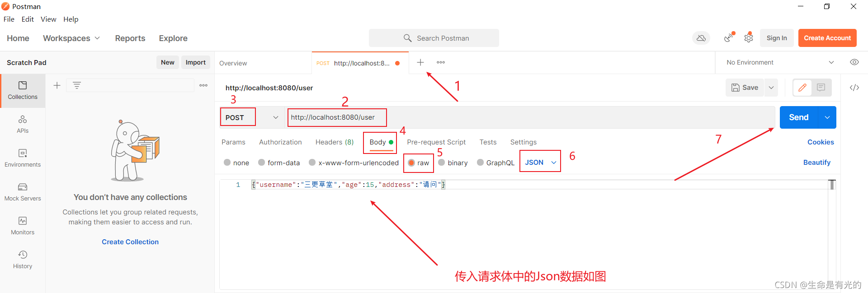The height and width of the screenshot is (293, 868).
Task: Select the GraphQL body type radio
Action: click(x=481, y=163)
